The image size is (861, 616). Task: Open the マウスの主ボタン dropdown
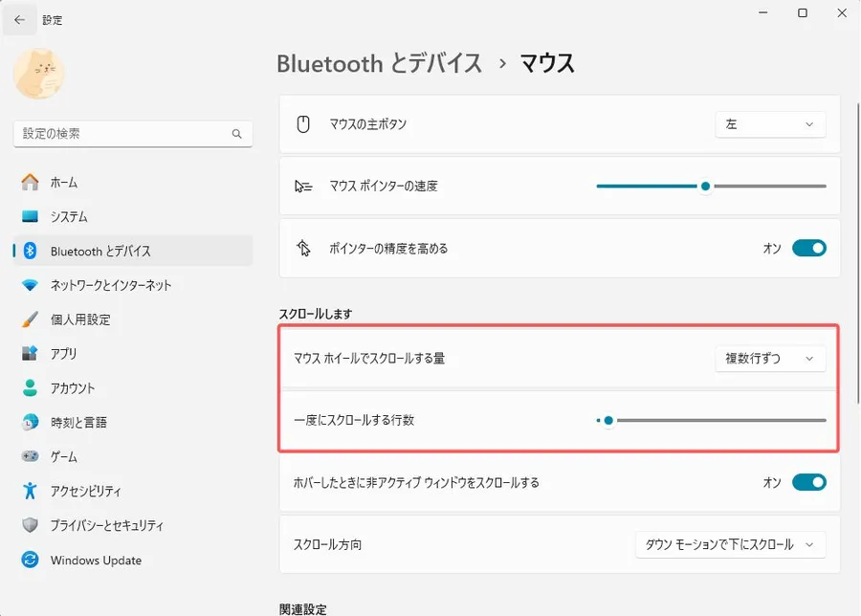(770, 124)
